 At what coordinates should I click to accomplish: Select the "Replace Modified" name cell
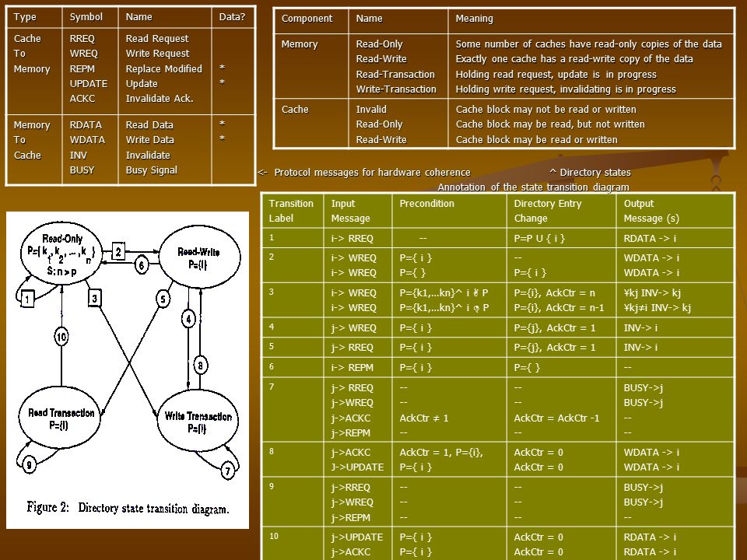(163, 68)
